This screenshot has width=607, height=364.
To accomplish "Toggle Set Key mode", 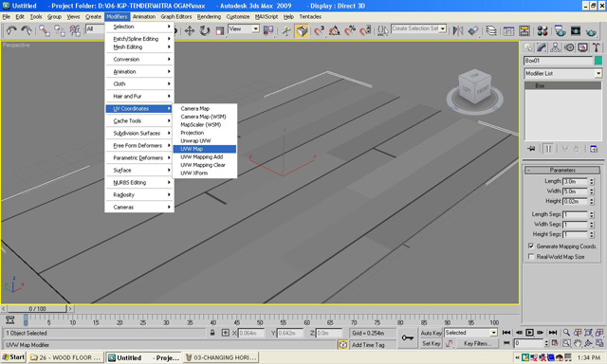I will pyautogui.click(x=432, y=343).
